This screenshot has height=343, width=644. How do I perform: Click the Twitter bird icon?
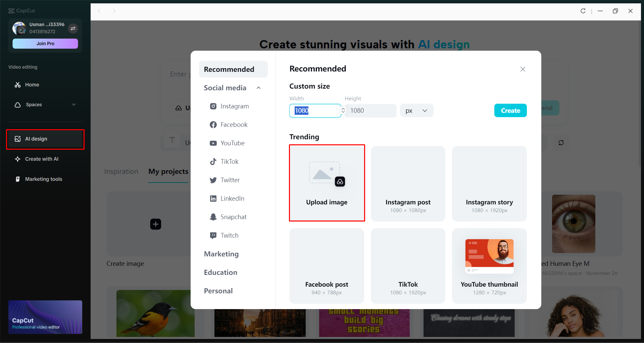coord(213,180)
